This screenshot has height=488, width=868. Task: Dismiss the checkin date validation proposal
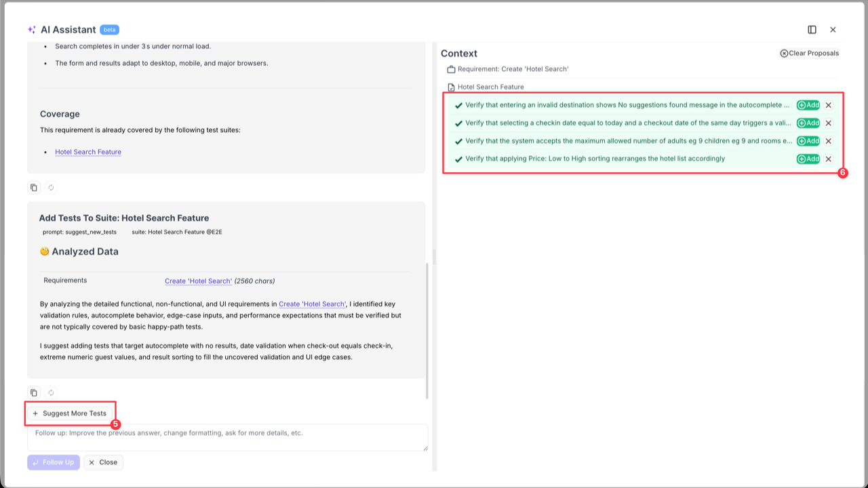coord(828,123)
